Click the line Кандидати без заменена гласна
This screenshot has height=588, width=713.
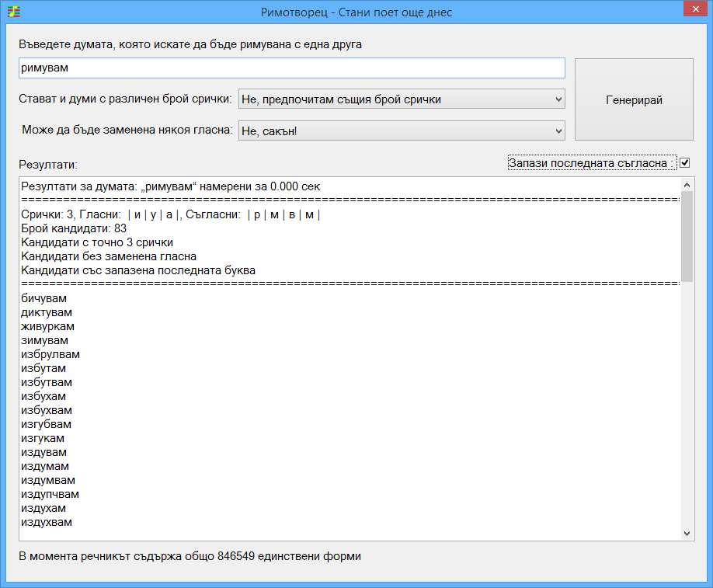click(109, 256)
